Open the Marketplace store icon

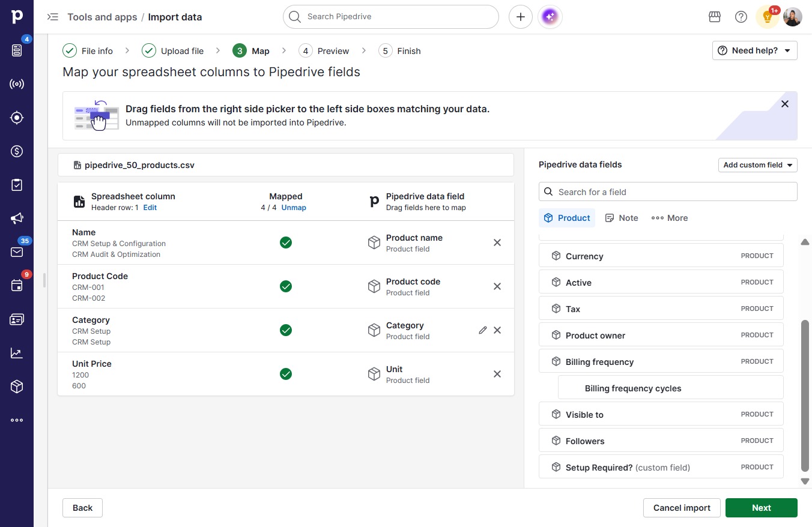[x=715, y=17]
